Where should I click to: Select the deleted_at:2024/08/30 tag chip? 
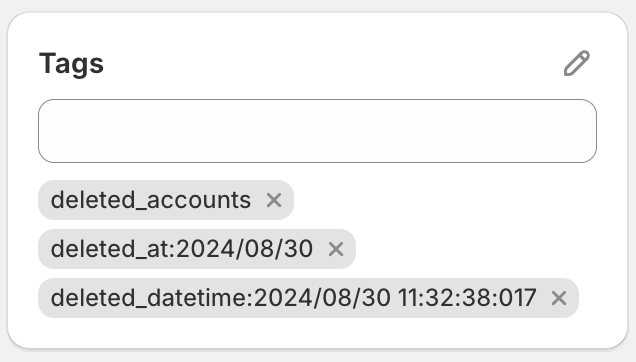197,249
